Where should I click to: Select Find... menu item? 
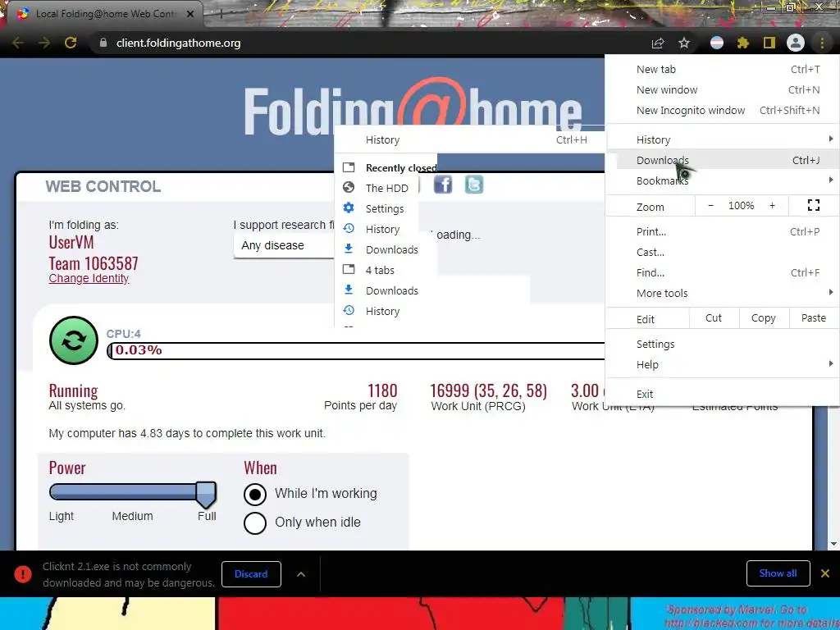pos(723,272)
